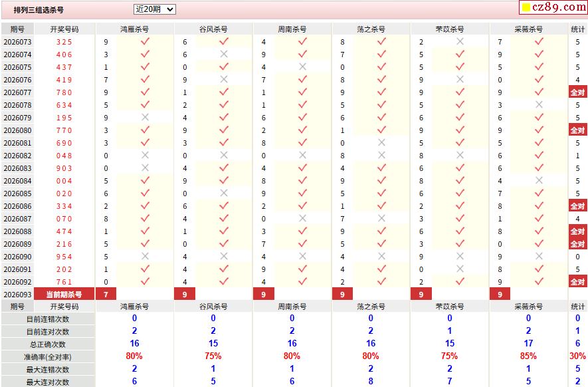
Task: Select the 30% value in the 统计 column
Action: 577,356
